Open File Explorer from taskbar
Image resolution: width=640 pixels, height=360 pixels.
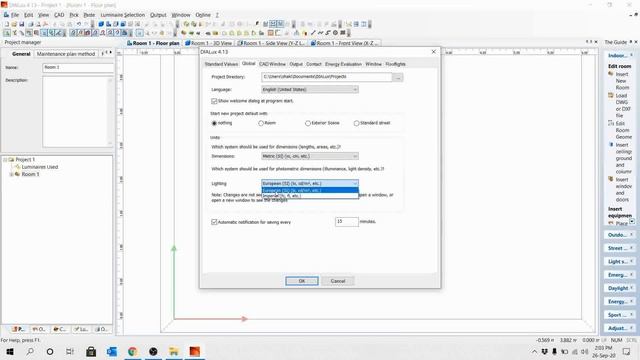pos(174,351)
